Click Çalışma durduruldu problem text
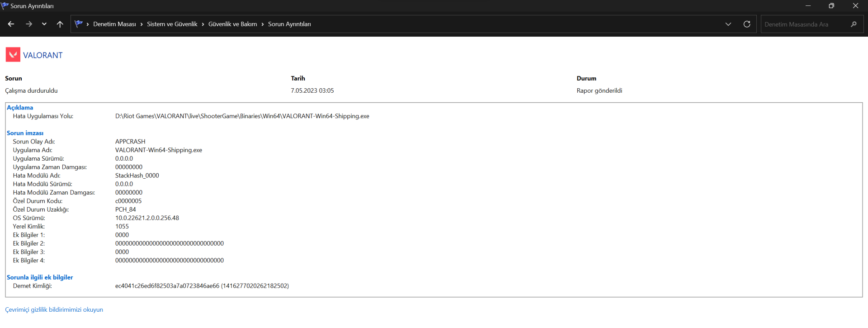868x328 pixels. tap(31, 90)
